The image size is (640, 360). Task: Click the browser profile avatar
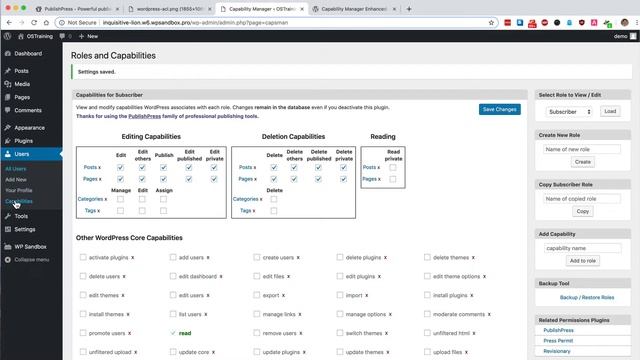624,23
